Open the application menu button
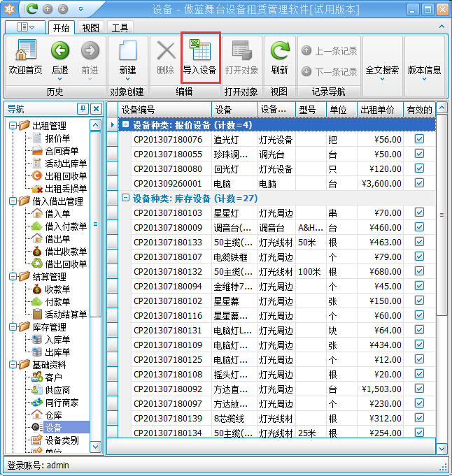 point(25,27)
